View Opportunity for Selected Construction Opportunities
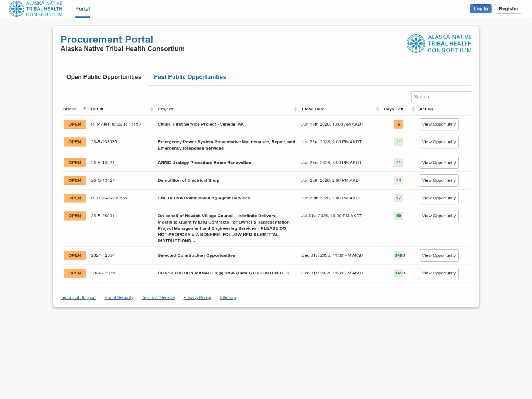 pos(439,255)
